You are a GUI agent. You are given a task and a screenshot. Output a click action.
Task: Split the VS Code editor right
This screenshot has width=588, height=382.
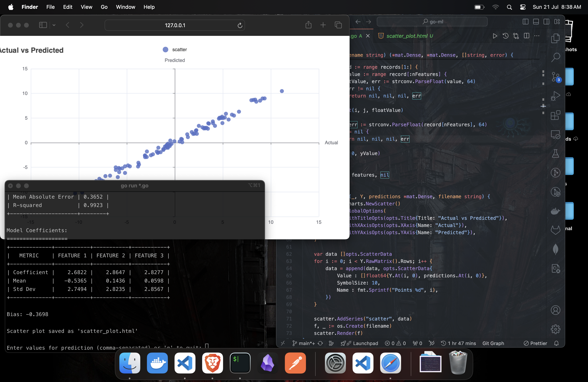(x=526, y=36)
